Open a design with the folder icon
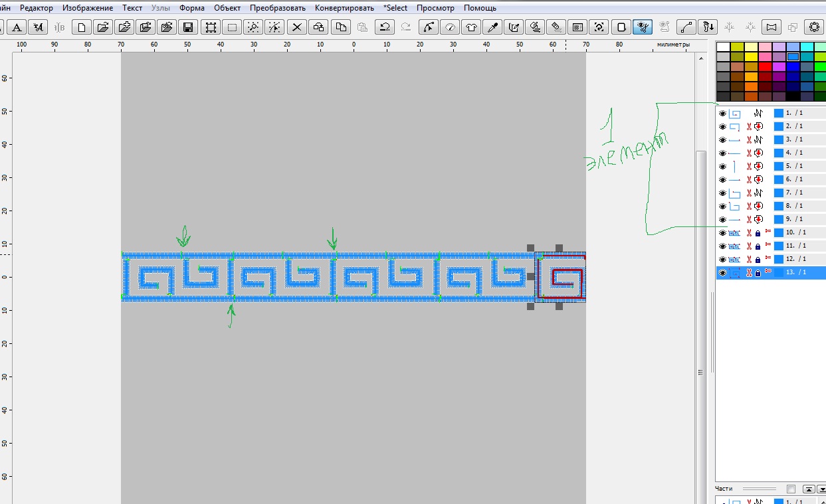 (x=102, y=27)
